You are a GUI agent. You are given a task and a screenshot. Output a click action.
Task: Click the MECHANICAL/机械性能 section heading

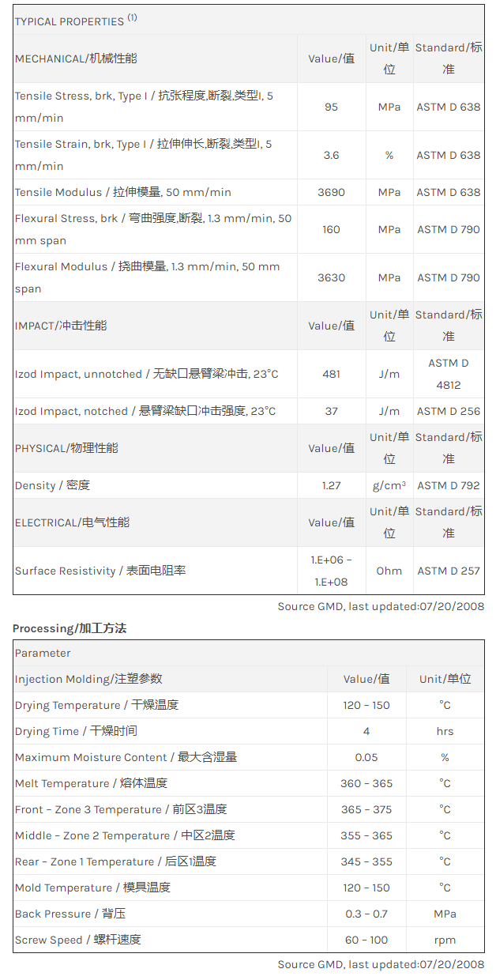60,58
